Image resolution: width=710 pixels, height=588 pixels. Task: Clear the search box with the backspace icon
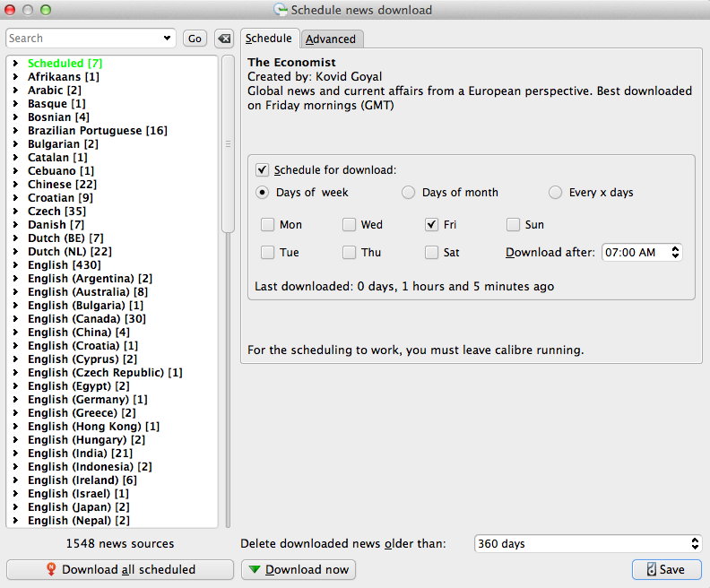(224, 39)
